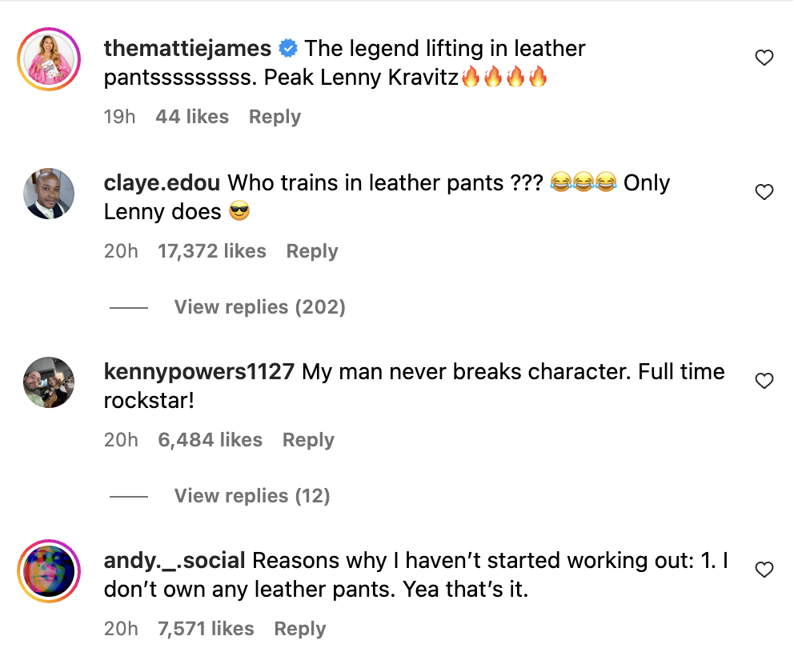The width and height of the screenshot is (794, 672).
Task: Check the 6,484 likes on kennypowers1127's comment
Action: pyautogui.click(x=211, y=439)
